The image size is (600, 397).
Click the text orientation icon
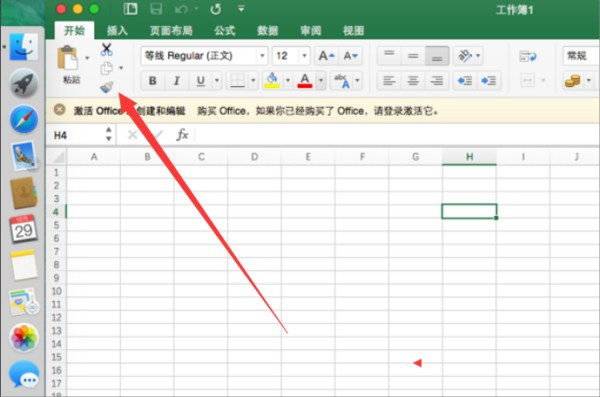(x=465, y=56)
